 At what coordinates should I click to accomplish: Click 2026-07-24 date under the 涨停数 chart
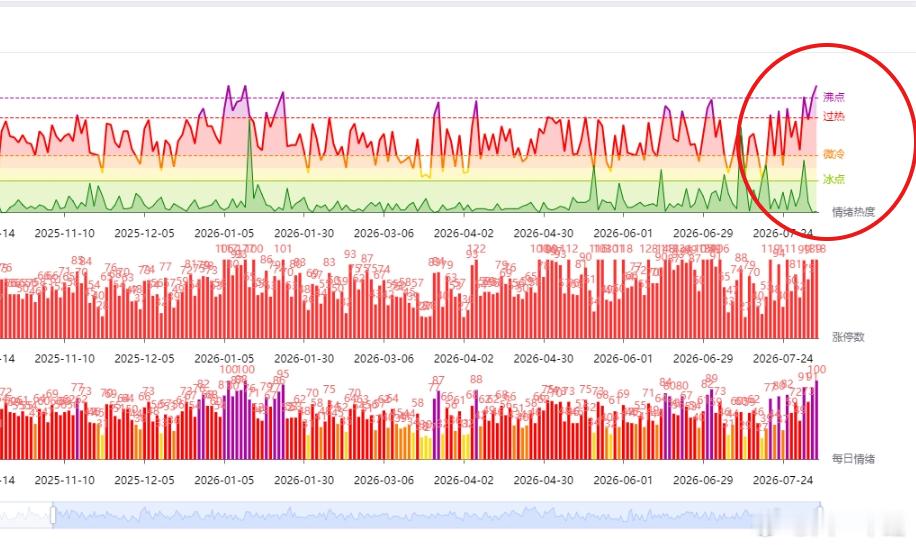pyautogui.click(x=783, y=359)
